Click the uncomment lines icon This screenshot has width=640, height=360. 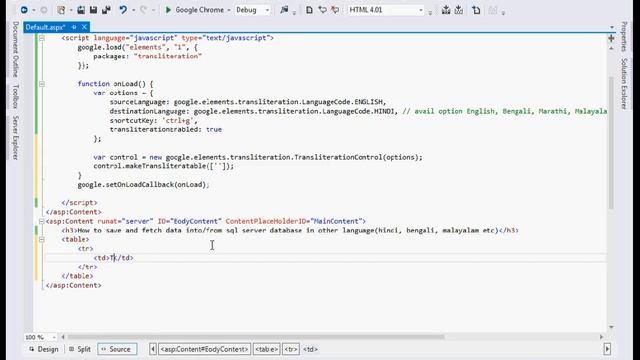(x=335, y=10)
